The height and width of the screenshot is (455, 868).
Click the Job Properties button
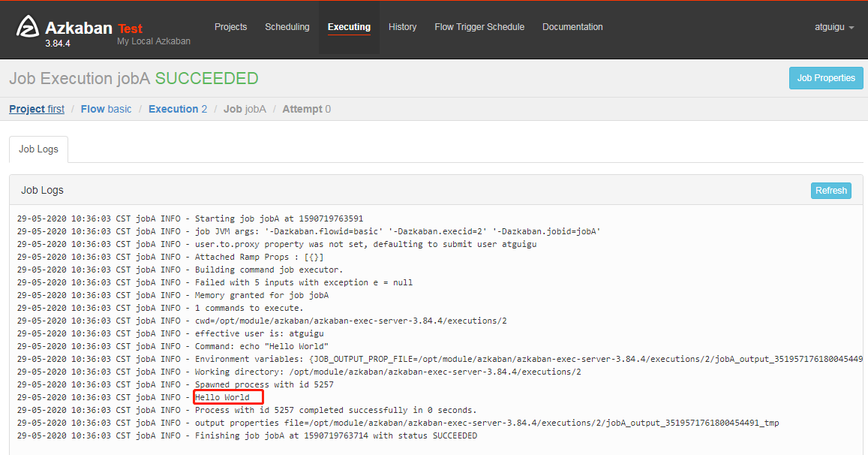click(x=826, y=78)
